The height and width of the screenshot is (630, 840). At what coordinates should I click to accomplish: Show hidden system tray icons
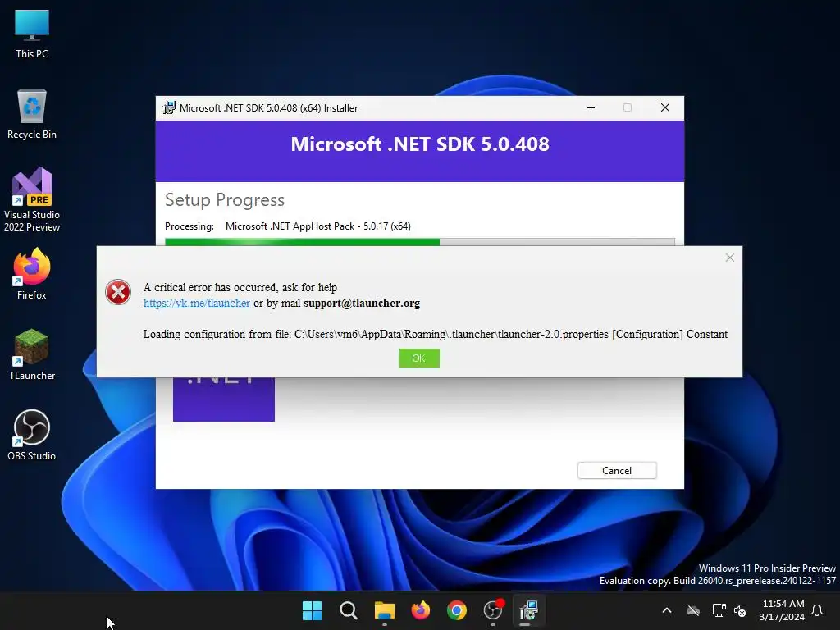667,610
